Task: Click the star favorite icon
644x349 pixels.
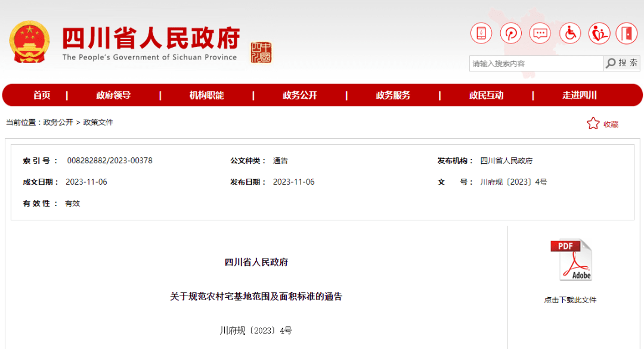Action: (593, 123)
